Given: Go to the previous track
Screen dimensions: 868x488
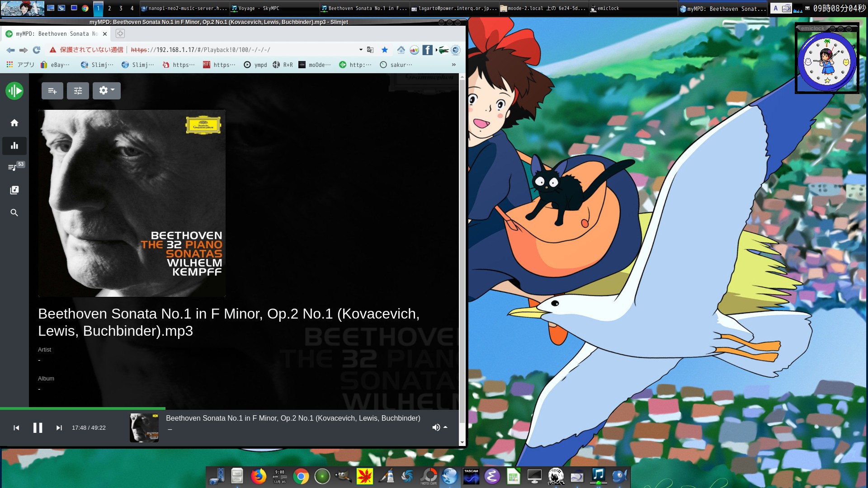Looking at the screenshot, I should [16, 428].
